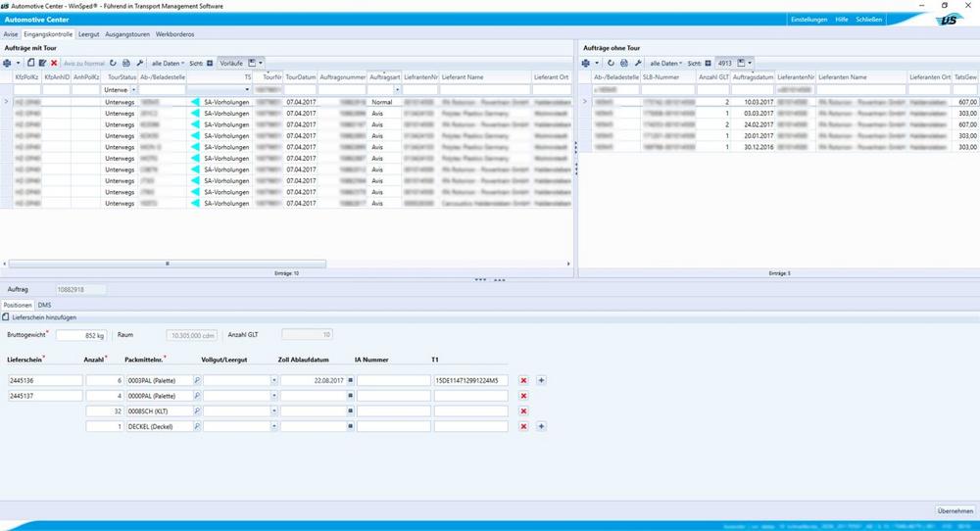Open the Werkborderos tab
The image size is (980, 531).
[x=175, y=34]
